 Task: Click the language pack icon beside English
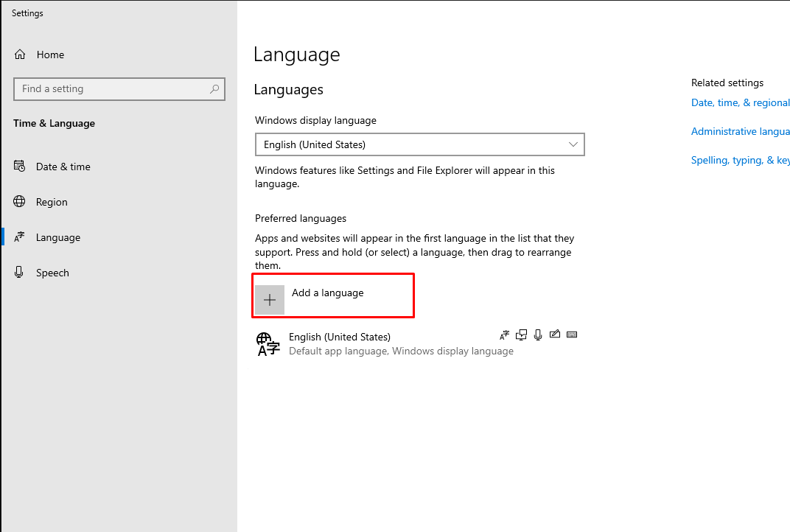[x=505, y=335]
